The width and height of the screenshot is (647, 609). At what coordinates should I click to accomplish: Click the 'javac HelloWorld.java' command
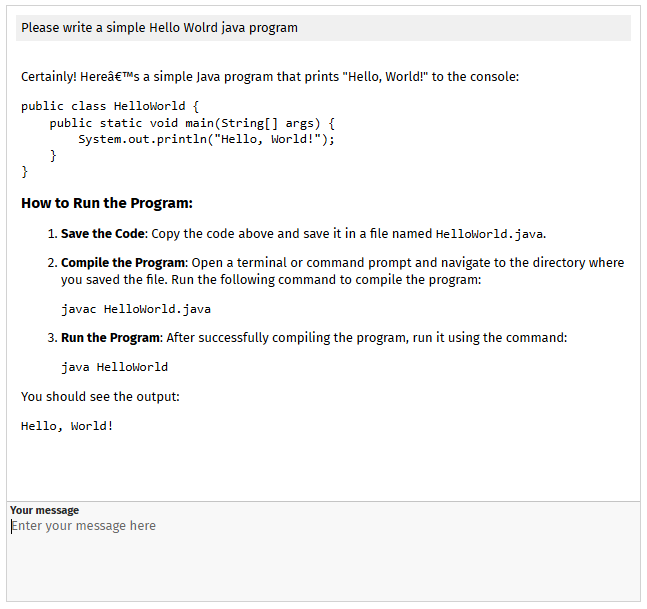coord(136,309)
